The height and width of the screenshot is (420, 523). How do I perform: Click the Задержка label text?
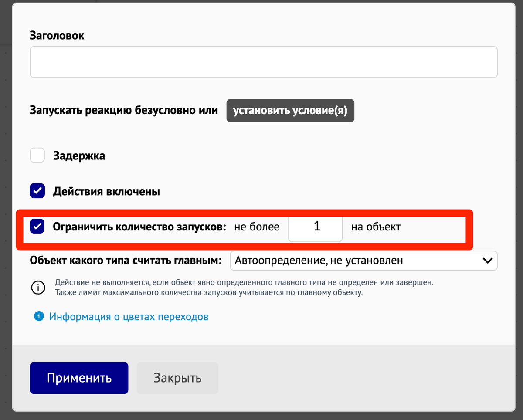click(x=79, y=156)
